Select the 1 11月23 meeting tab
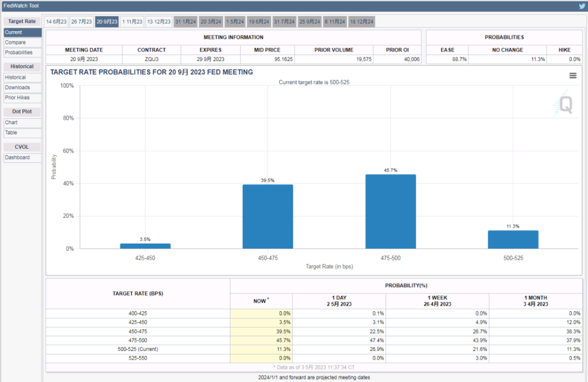Screen dimensions: 588x382 [132, 22]
